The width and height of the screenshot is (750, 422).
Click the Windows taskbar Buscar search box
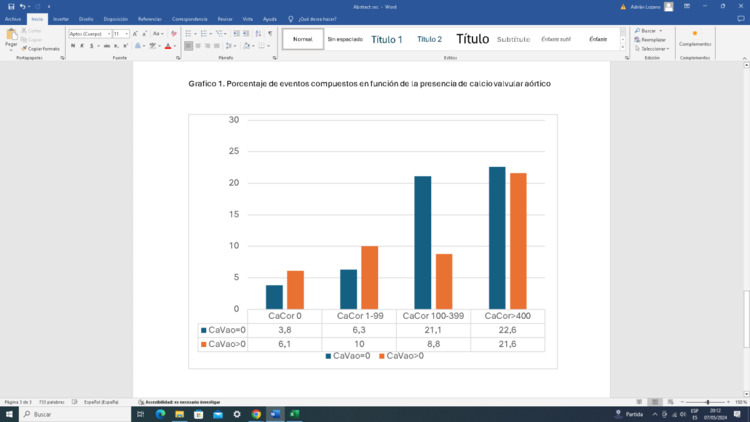(75, 414)
